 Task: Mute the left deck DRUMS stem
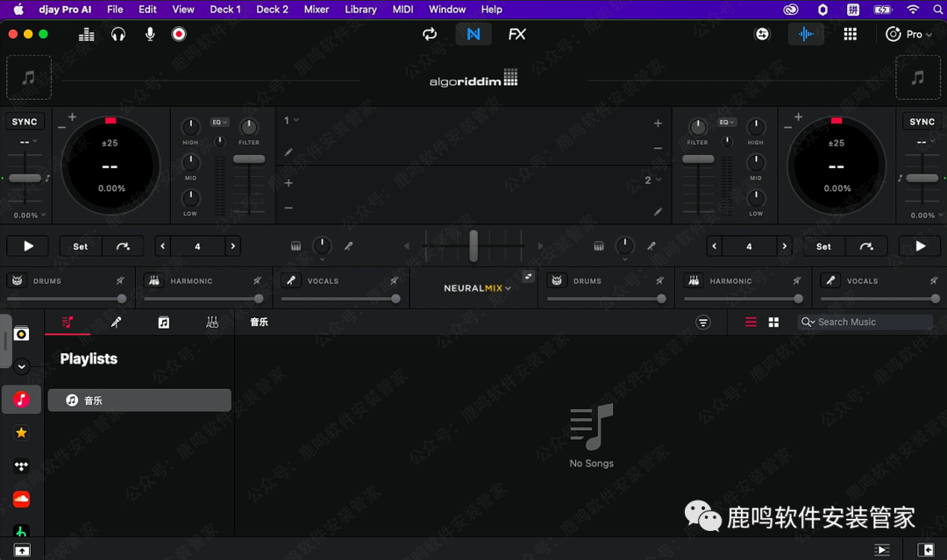click(18, 280)
